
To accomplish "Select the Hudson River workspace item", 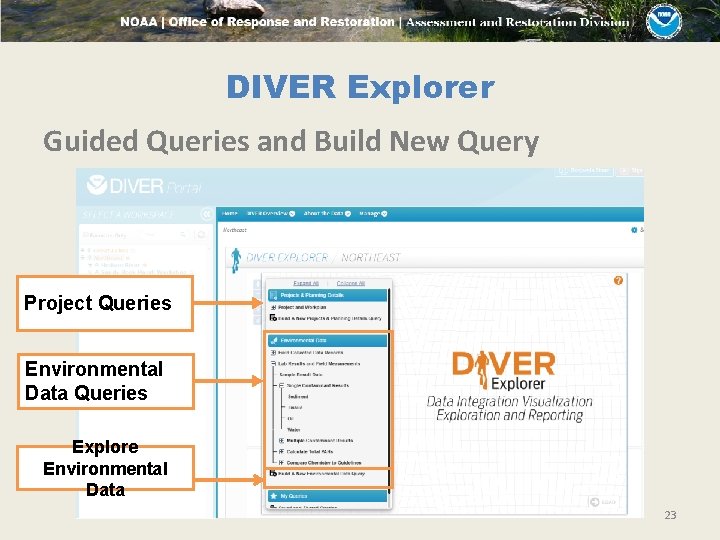I will click(121, 265).
